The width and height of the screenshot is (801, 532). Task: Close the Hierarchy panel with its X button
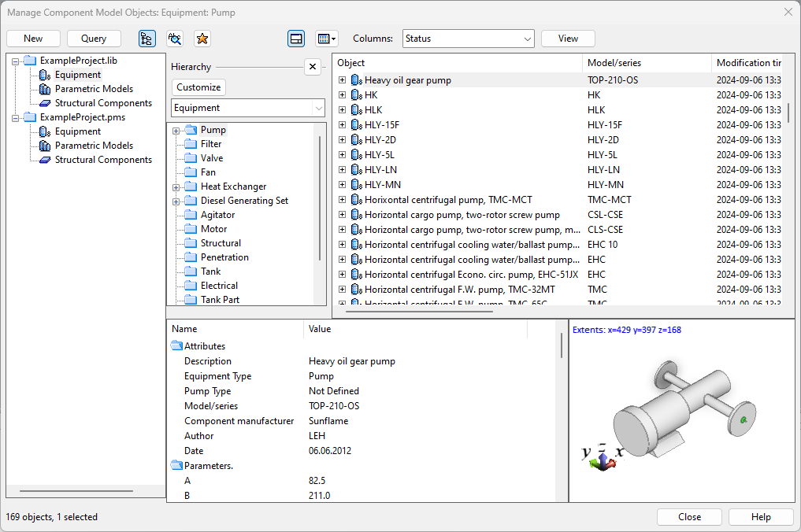click(x=313, y=67)
